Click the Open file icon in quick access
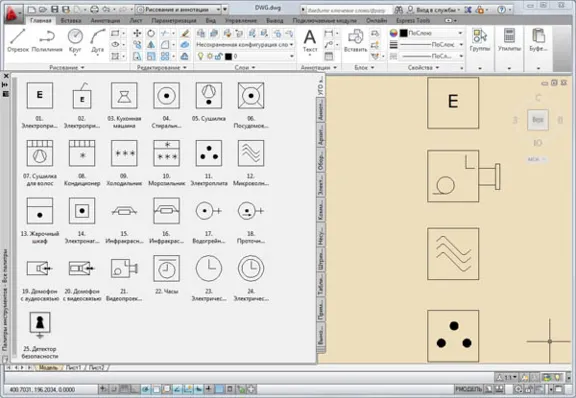 coord(43,9)
